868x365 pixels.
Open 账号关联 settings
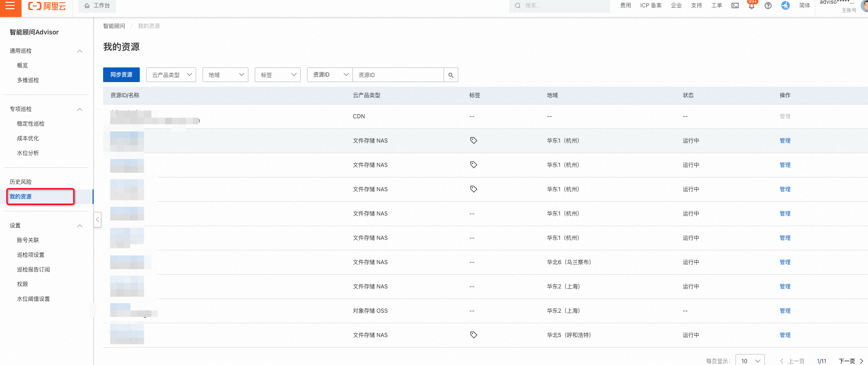[28, 240]
